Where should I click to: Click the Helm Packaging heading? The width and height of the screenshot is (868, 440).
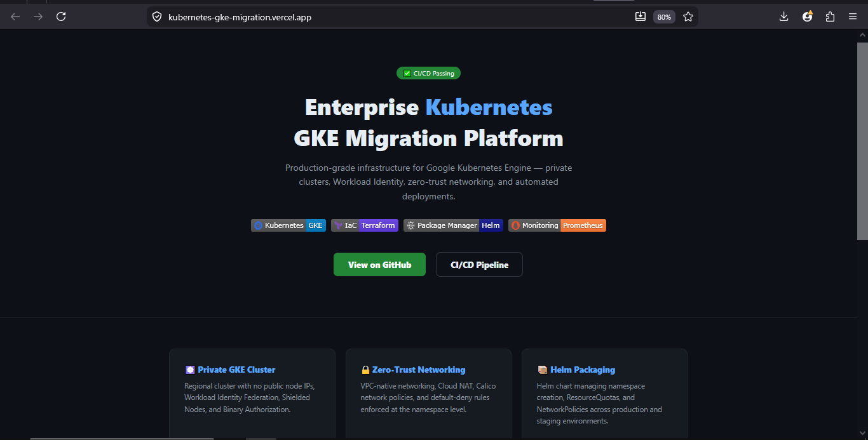(x=583, y=370)
